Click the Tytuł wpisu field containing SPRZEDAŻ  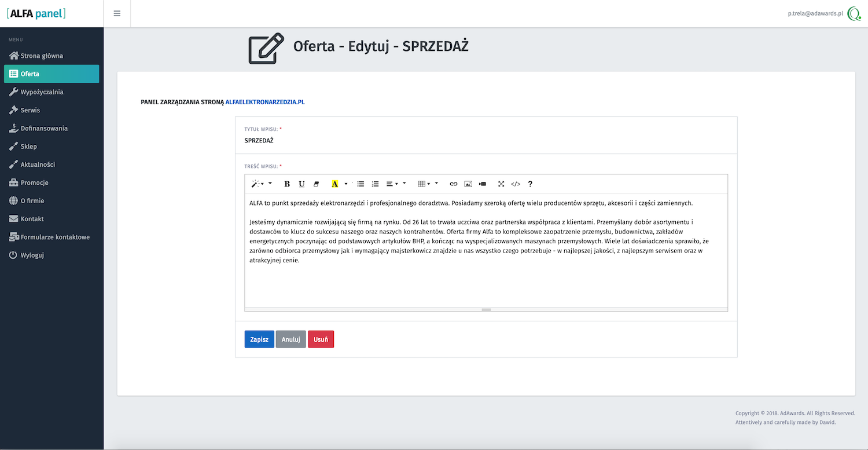486,141
